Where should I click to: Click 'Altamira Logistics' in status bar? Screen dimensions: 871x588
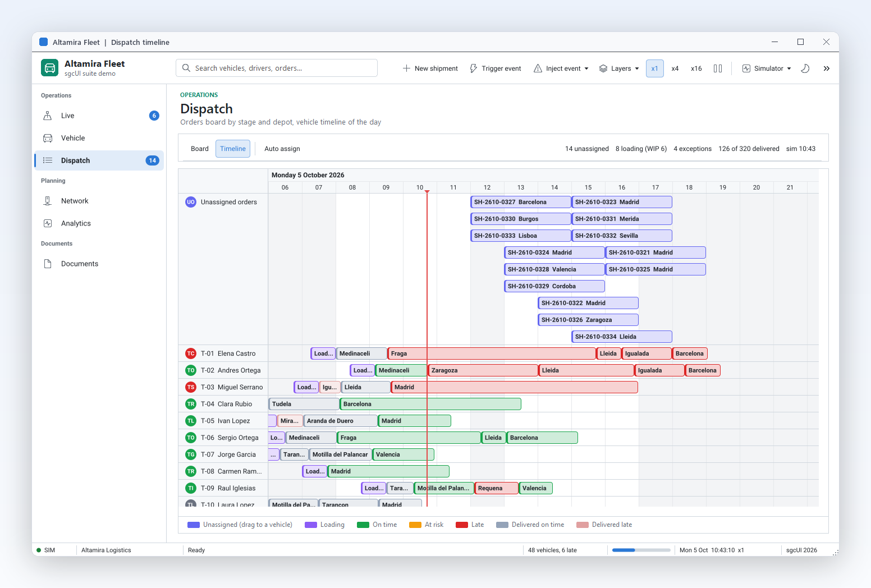click(106, 550)
